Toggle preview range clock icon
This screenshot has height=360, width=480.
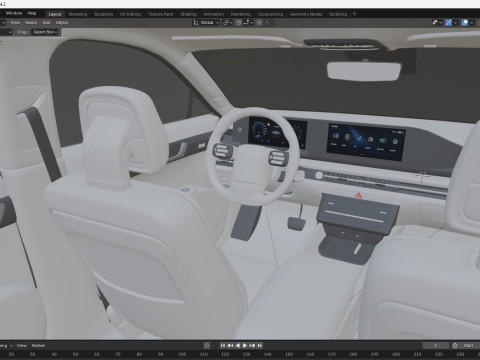pos(455,346)
